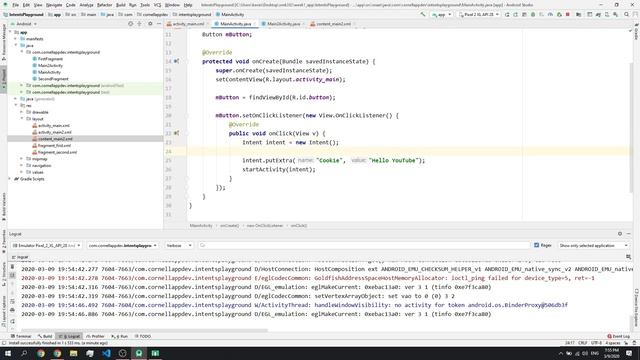Open the Pixel 2 XL device dropdown
Image resolution: width=640 pixels, height=360 pixels.
click(479, 14)
